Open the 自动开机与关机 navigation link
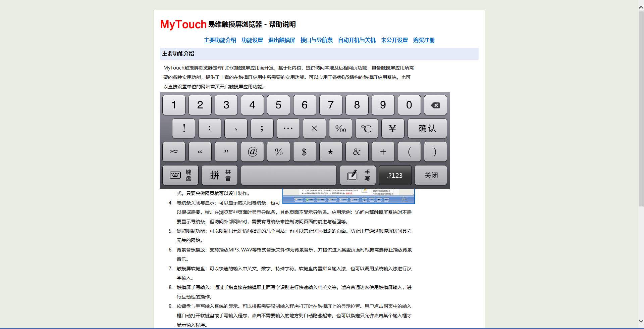Viewport: 644px width, 329px height. [357, 40]
